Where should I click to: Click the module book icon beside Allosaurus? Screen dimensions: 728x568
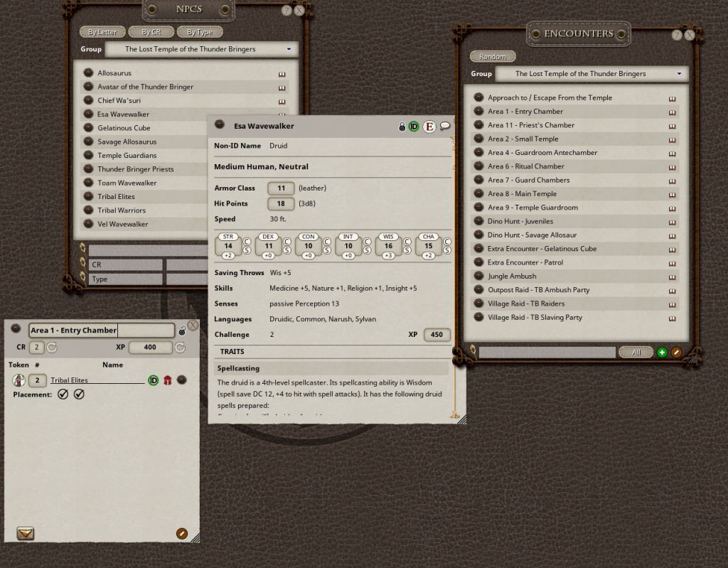pyautogui.click(x=282, y=73)
